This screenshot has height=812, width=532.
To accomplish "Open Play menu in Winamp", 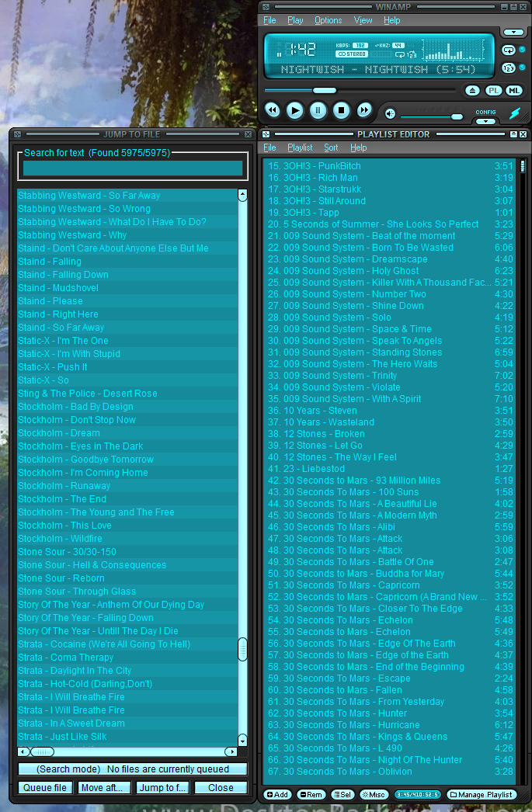I will pyautogui.click(x=295, y=20).
